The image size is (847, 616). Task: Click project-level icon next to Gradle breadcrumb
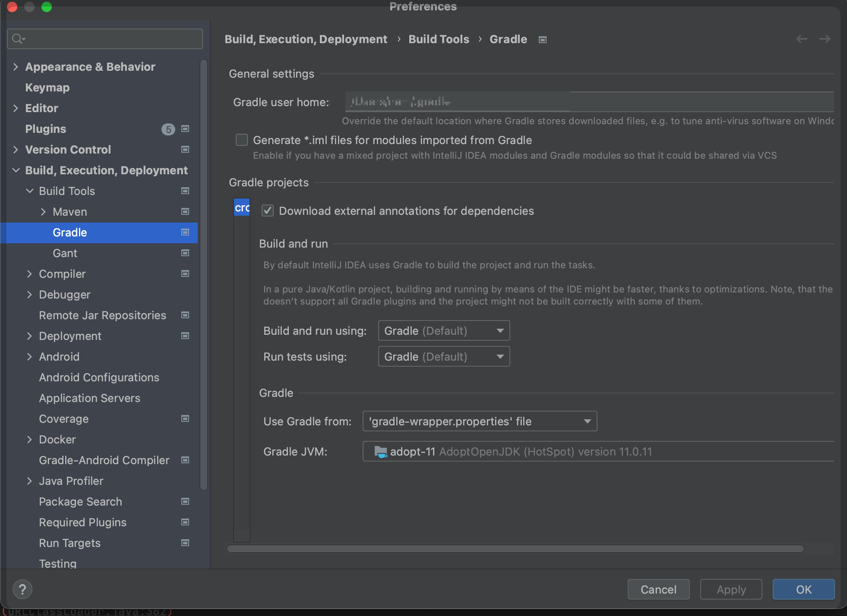(543, 40)
